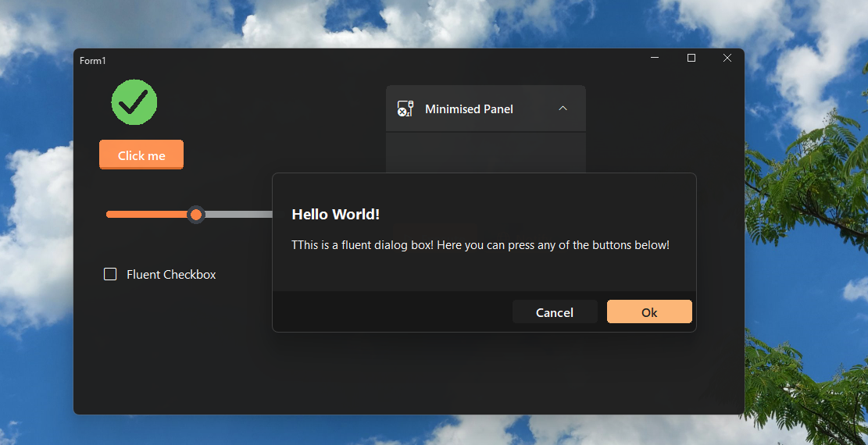Screen dimensions: 868x445
Task: Enable the Fluent Checkbox
Action: [x=110, y=274]
